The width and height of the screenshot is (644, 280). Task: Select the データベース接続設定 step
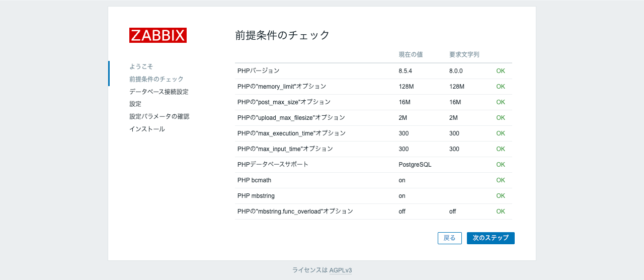[159, 92]
